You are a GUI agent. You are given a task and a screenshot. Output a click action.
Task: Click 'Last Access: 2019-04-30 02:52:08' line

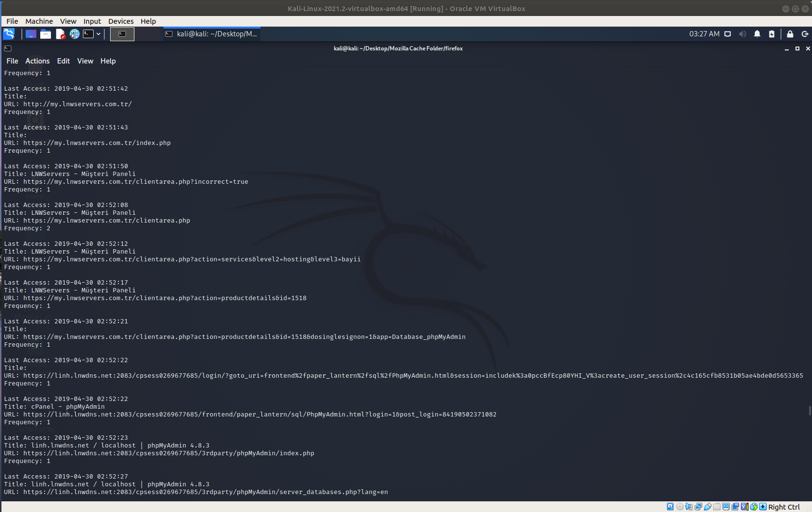point(66,205)
